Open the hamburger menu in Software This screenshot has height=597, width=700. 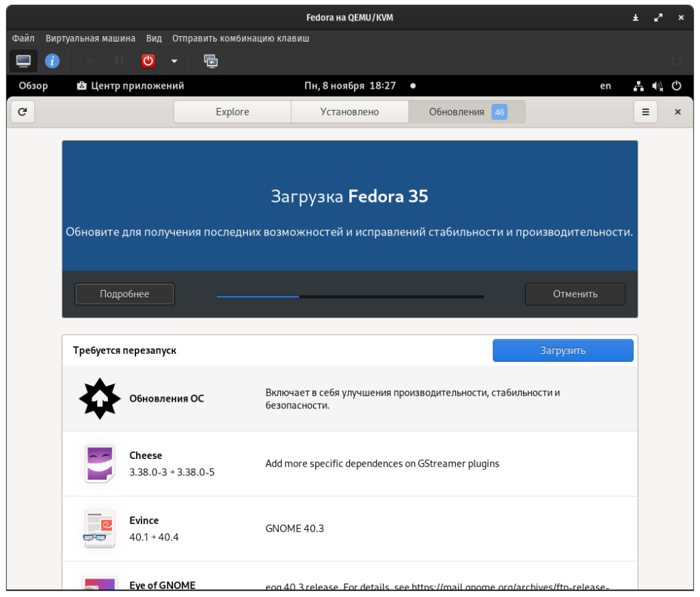[x=645, y=112]
